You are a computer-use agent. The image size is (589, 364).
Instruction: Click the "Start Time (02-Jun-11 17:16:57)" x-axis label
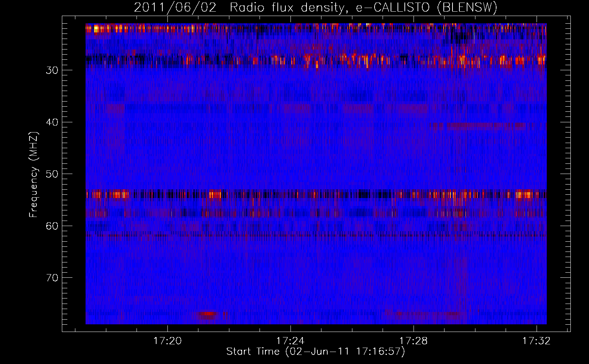[x=316, y=352]
